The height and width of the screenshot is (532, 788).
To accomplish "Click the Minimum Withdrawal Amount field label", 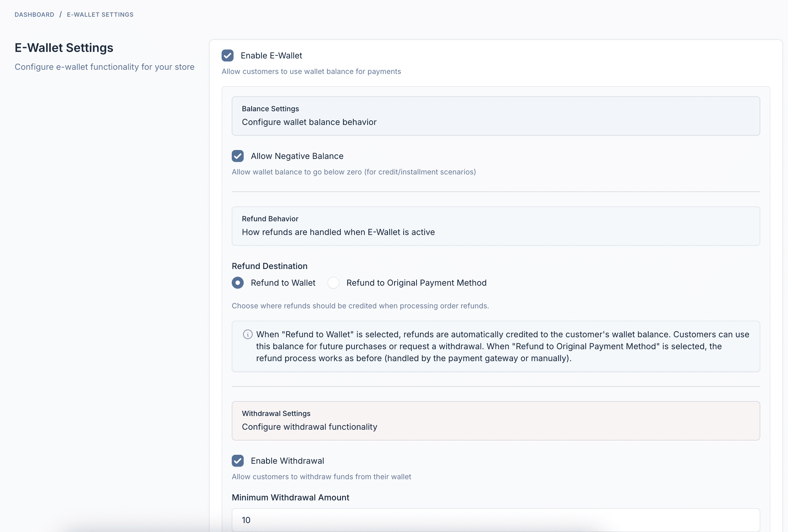I will coord(290,497).
